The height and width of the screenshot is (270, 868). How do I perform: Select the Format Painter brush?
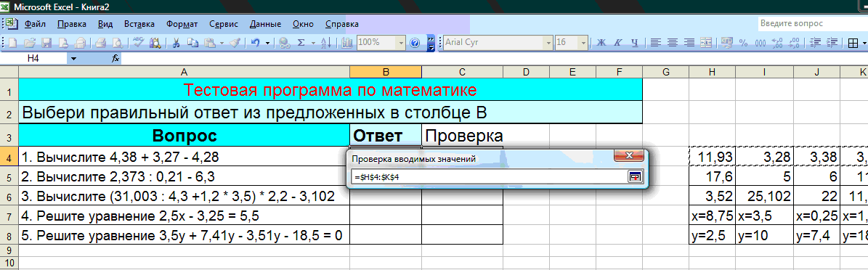coord(235,43)
